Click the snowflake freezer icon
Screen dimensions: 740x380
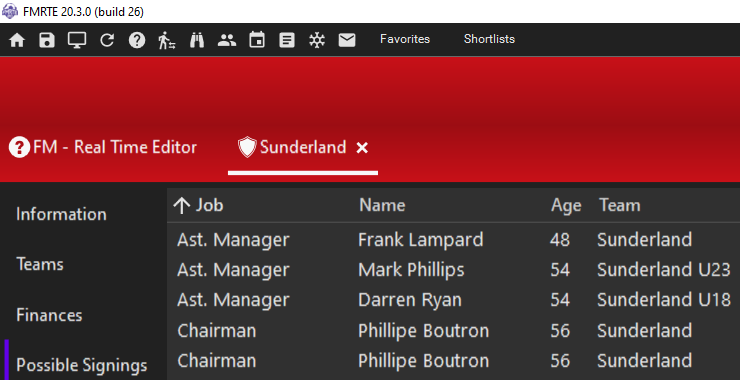pos(317,40)
